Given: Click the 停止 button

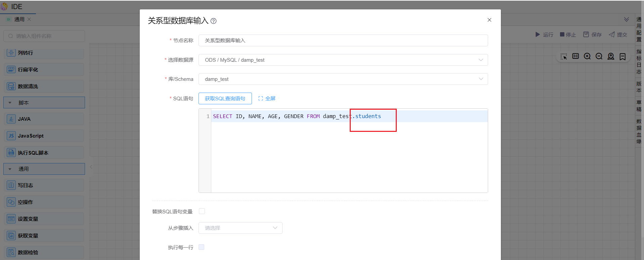Looking at the screenshot, I should point(568,35).
